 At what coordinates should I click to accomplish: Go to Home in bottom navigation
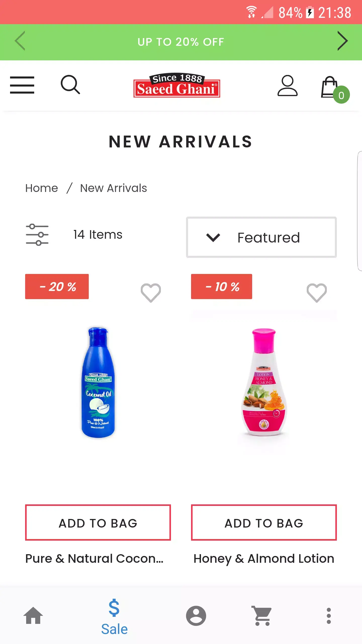click(x=33, y=615)
